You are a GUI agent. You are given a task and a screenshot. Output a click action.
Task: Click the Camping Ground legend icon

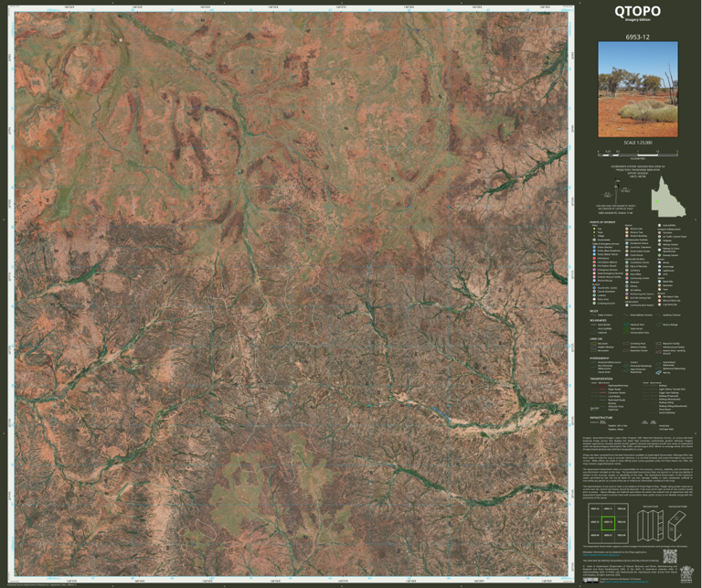(x=594, y=304)
